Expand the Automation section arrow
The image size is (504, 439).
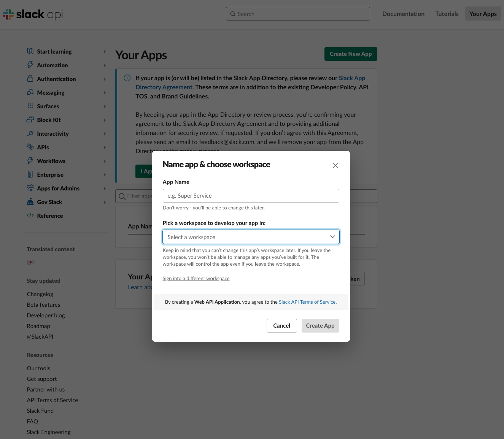point(105,65)
